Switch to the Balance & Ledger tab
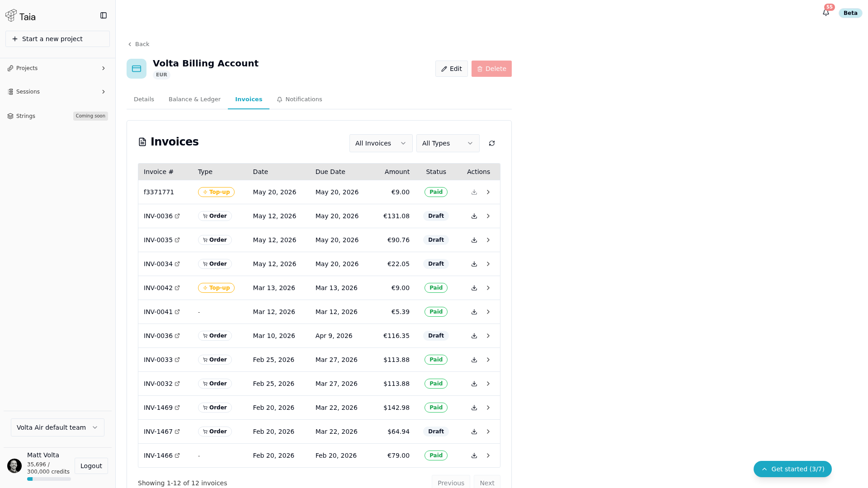The height and width of the screenshot is (488, 868). (194, 99)
